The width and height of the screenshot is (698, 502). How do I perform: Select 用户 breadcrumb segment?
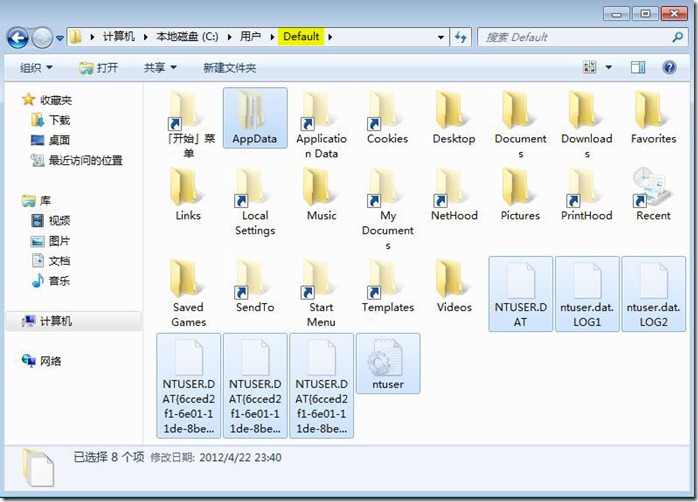[251, 36]
